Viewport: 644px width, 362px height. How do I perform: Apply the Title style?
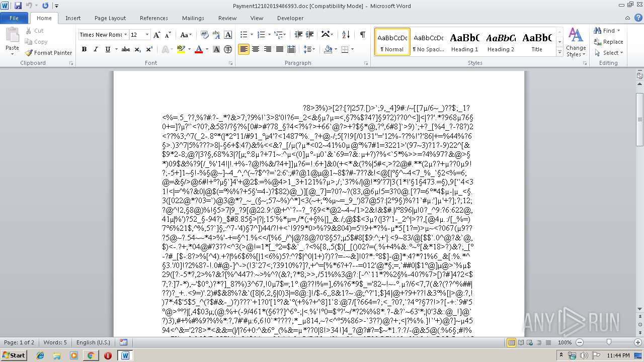537,41
